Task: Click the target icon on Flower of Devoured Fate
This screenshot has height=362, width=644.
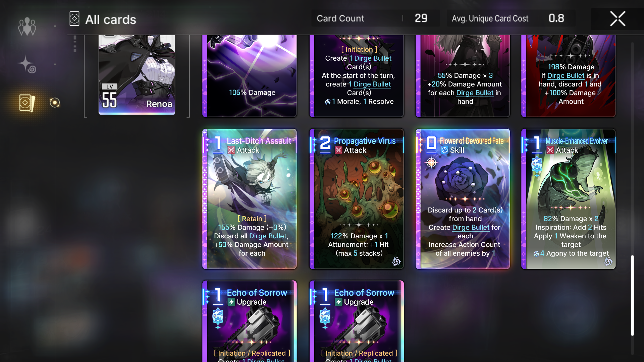Action: coord(431,163)
